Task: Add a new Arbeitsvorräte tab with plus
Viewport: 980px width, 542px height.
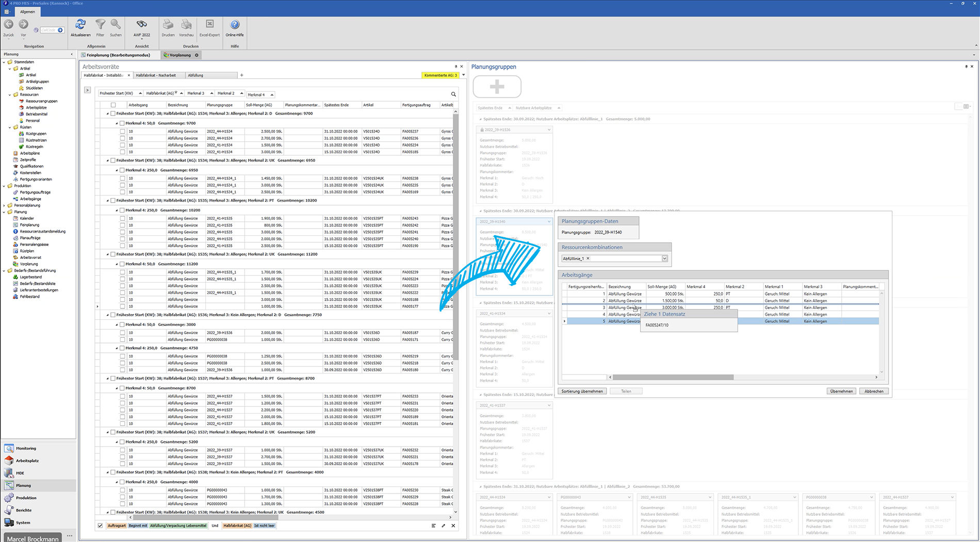Action: [241, 75]
